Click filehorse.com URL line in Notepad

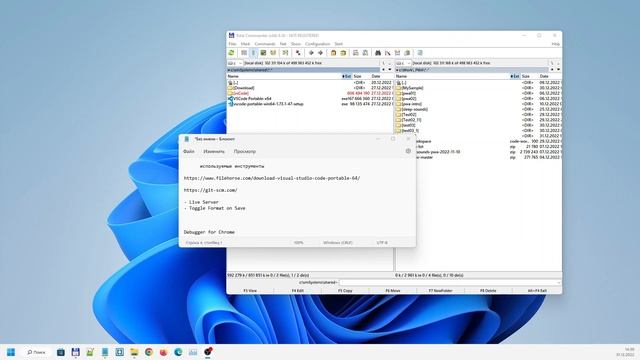pos(272,178)
